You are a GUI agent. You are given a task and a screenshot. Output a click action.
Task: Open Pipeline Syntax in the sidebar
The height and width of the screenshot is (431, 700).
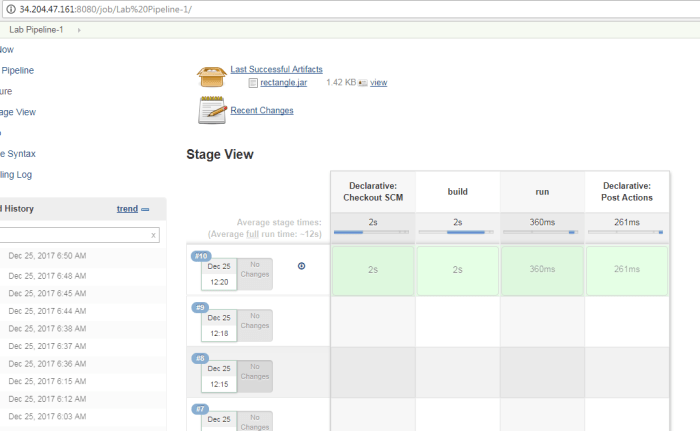click(18, 153)
